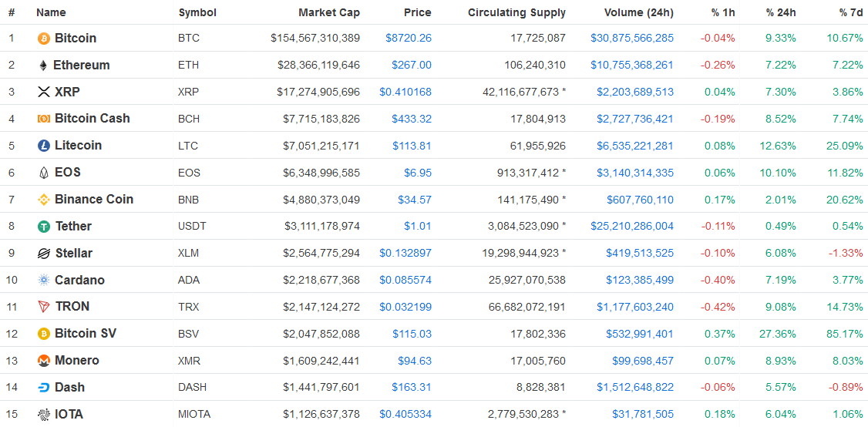Click the Bitcoin logo icon
The height and width of the screenshot is (427, 868).
44,39
